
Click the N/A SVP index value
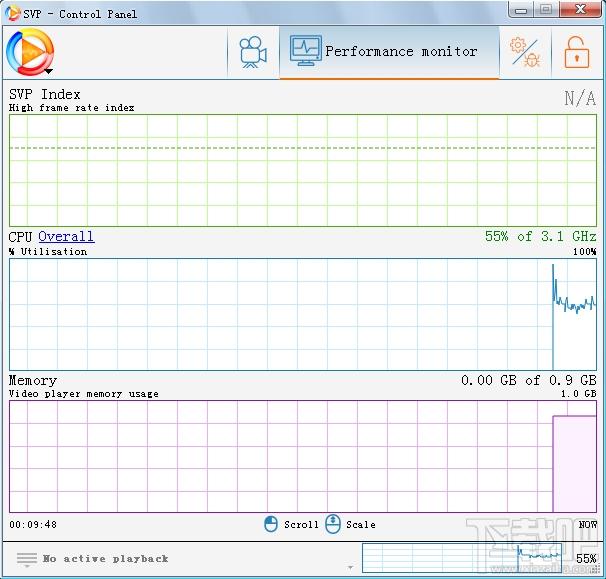pyautogui.click(x=580, y=98)
